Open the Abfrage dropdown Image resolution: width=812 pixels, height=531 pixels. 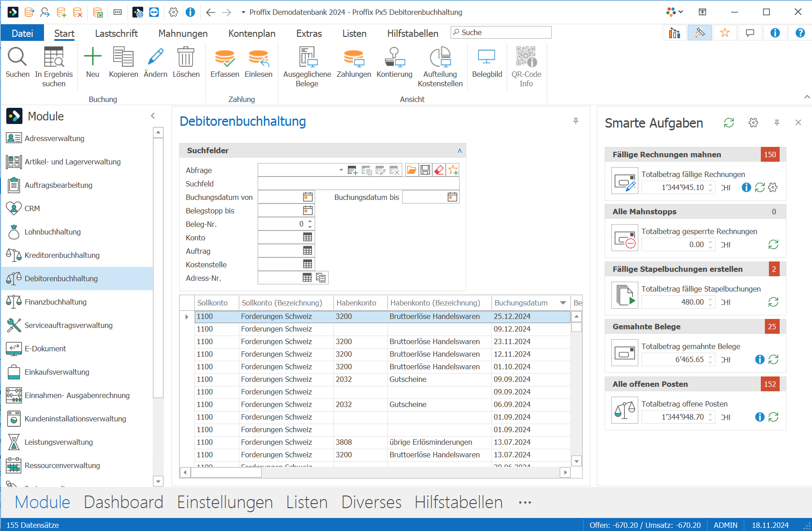tap(341, 170)
